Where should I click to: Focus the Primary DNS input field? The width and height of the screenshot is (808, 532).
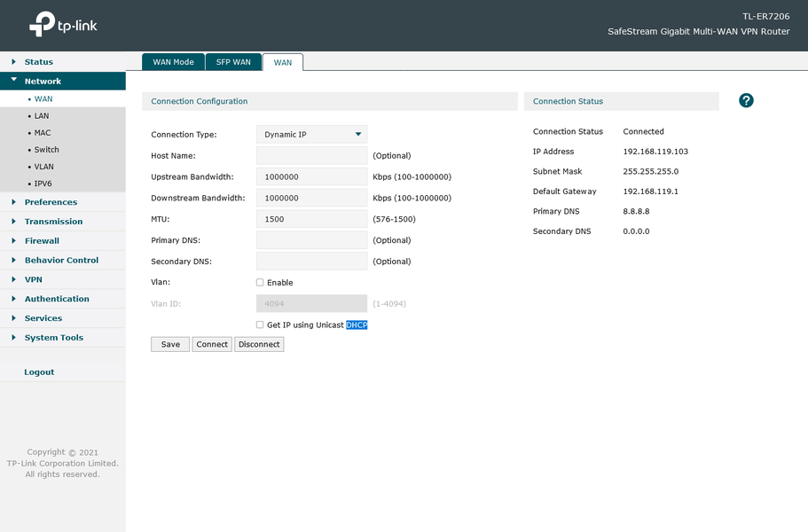tap(312, 240)
